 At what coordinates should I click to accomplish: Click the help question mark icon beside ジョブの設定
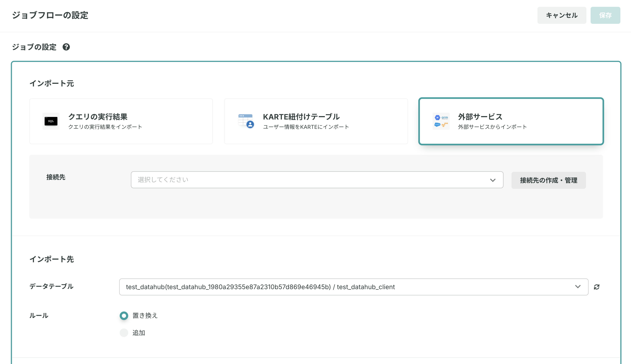point(66,47)
